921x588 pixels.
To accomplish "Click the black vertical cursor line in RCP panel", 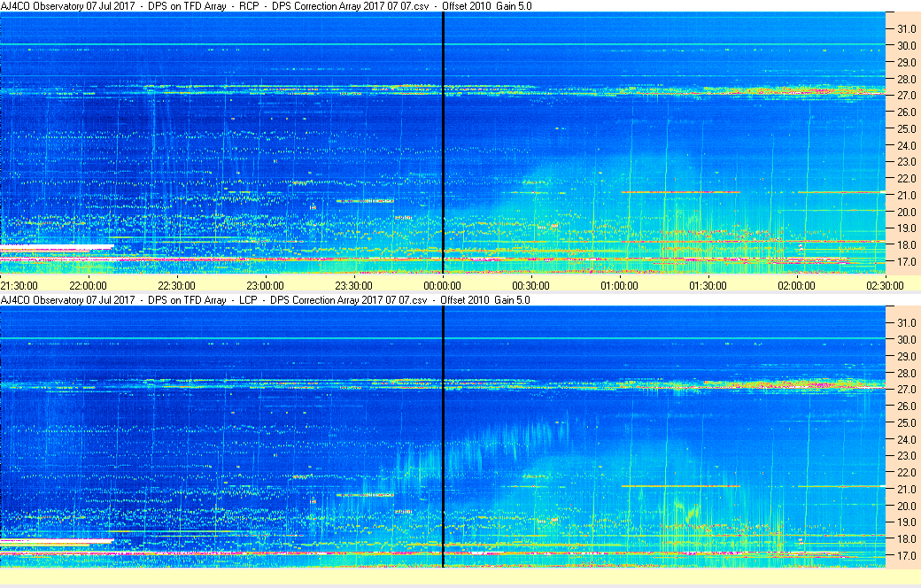I will tap(442, 142).
